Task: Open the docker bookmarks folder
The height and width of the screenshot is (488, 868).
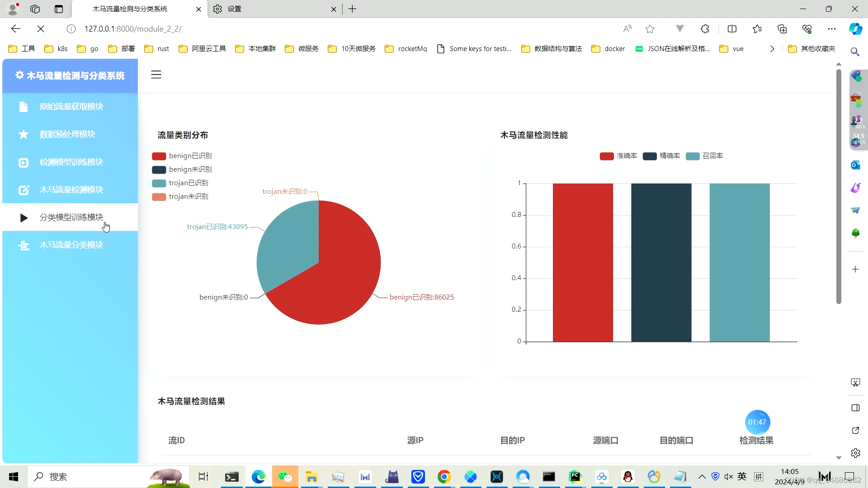Action: click(608, 49)
